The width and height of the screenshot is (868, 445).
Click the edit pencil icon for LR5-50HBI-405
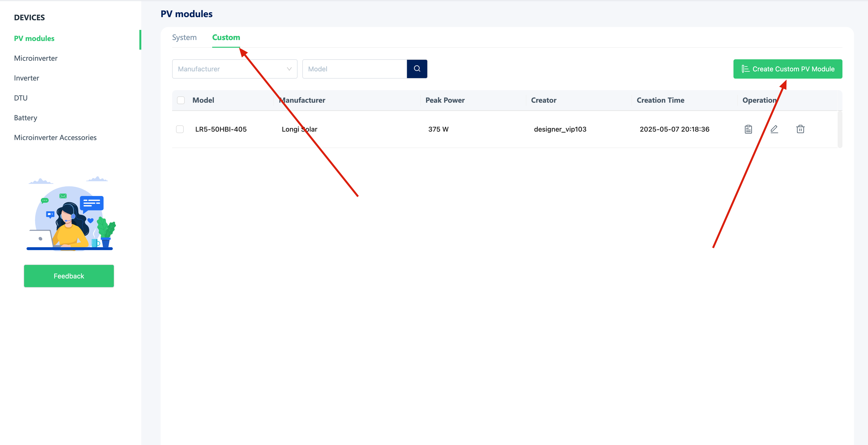(774, 129)
